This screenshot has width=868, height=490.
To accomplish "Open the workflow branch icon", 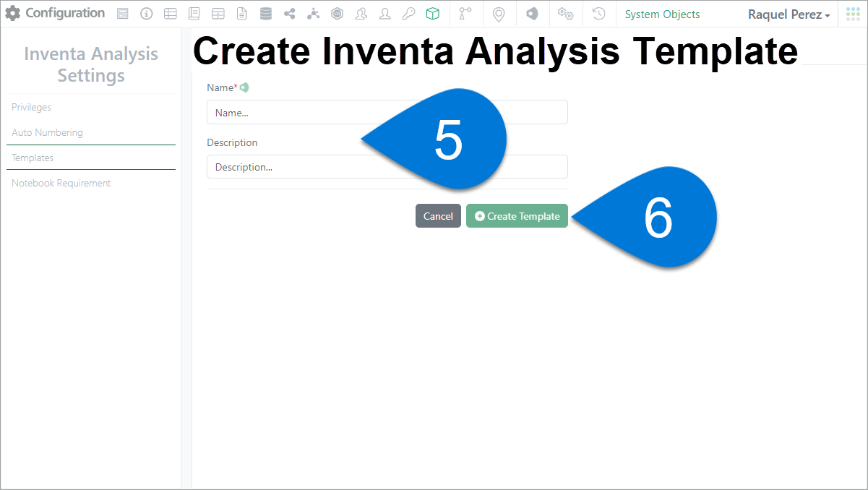I will click(x=465, y=14).
